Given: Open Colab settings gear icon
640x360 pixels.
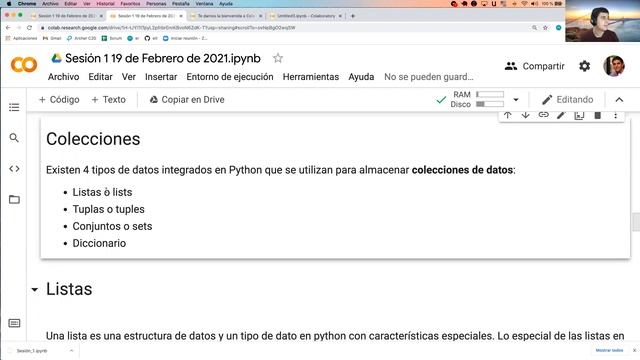Looking at the screenshot, I should point(584,66).
